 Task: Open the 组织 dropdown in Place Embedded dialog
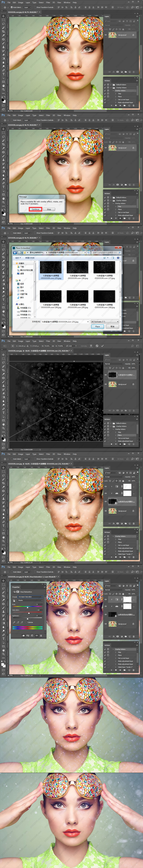[x=18, y=258]
